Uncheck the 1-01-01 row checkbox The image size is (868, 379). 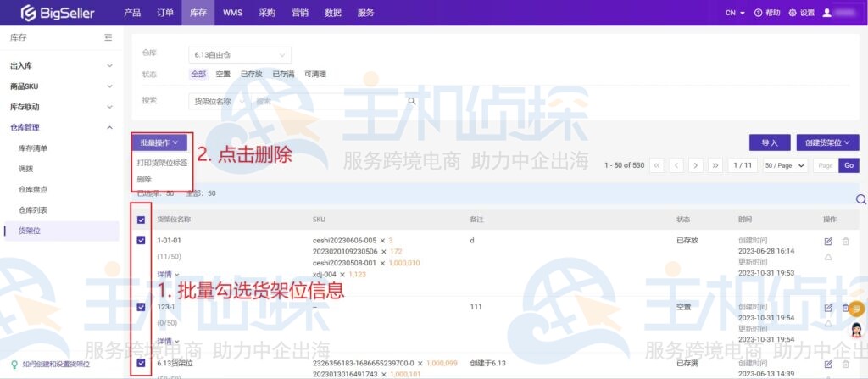[142, 240]
